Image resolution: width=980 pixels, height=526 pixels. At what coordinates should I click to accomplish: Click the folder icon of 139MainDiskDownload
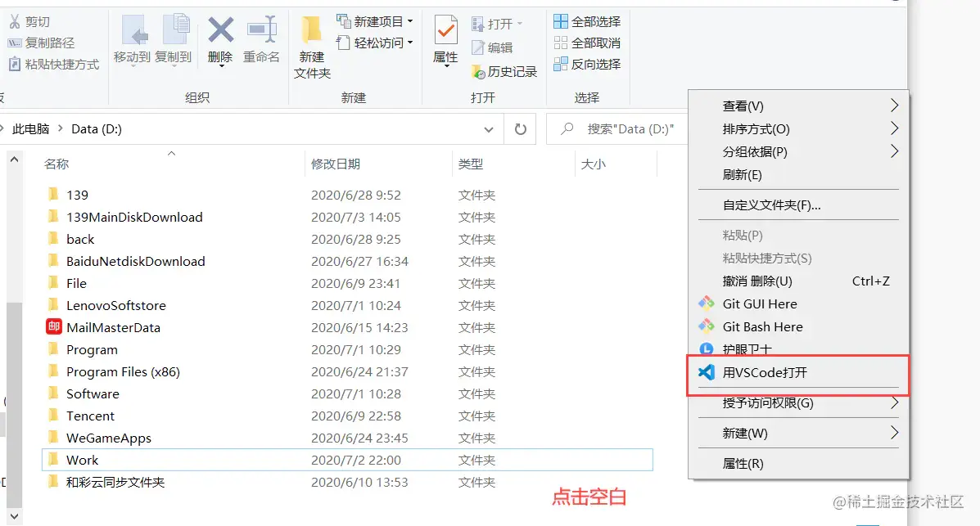click(x=54, y=217)
